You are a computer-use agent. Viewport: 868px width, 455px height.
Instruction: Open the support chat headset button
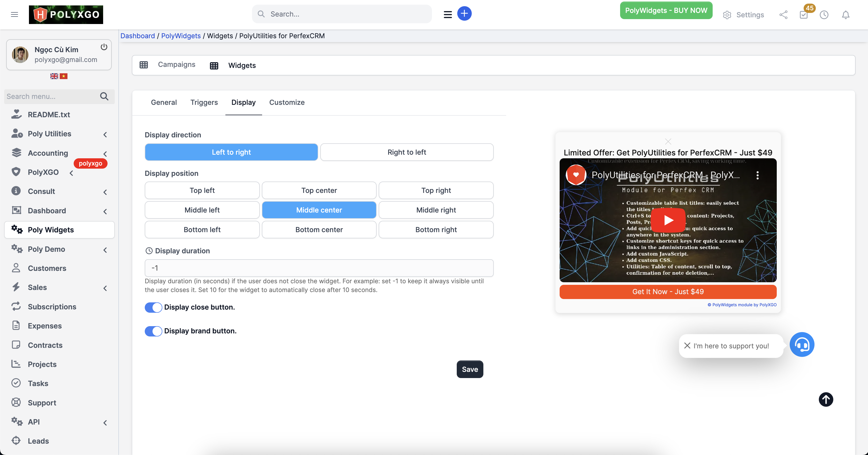point(802,345)
